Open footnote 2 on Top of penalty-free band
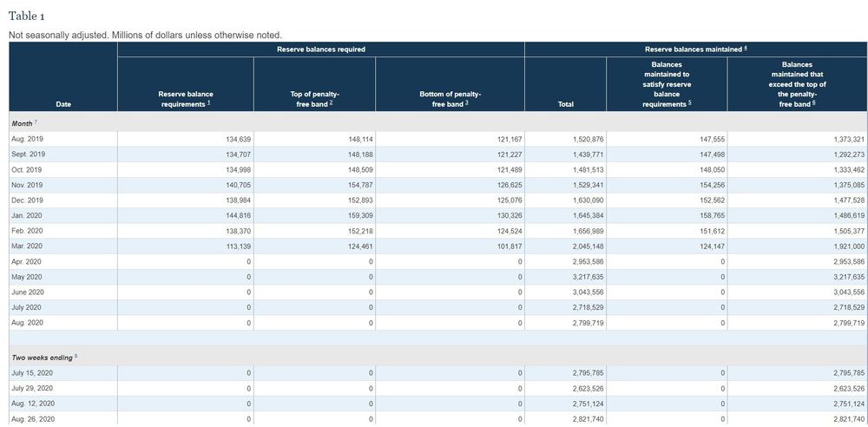The width and height of the screenshot is (868, 427). [x=331, y=104]
